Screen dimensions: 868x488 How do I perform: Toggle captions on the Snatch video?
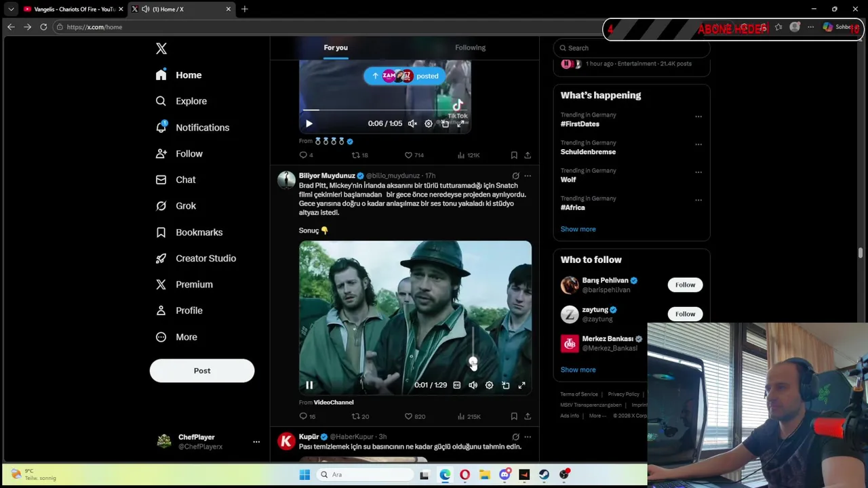[456, 385]
